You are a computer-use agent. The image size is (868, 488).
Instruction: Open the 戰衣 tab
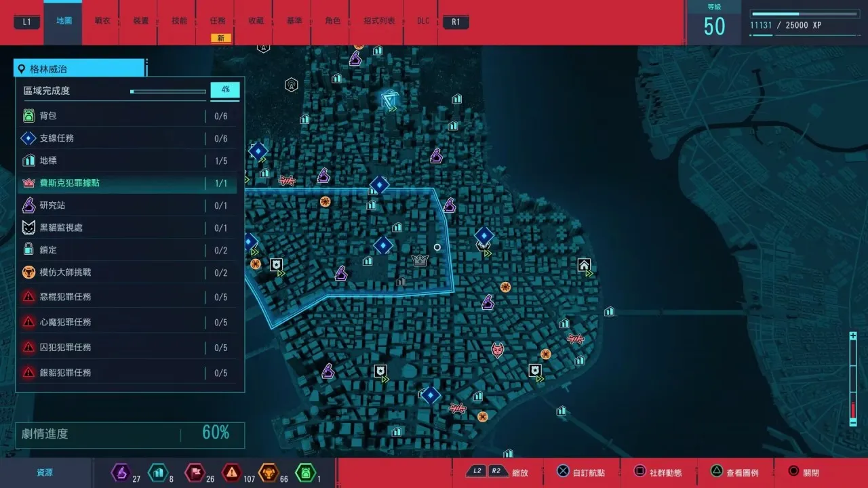click(x=102, y=21)
